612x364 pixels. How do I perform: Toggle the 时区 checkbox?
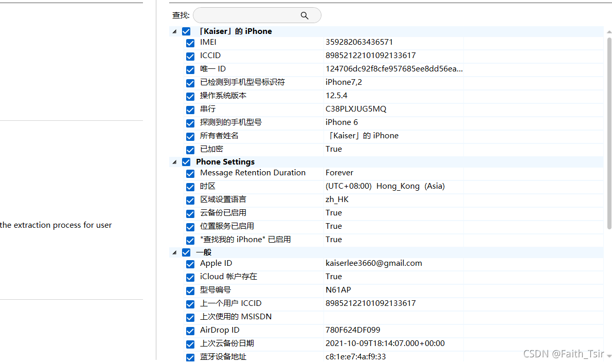tap(190, 187)
